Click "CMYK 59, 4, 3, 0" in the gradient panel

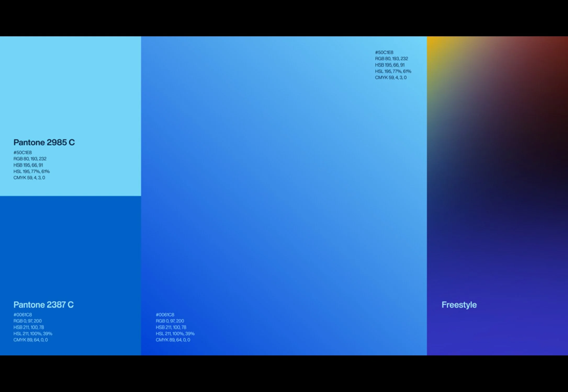[x=391, y=78]
